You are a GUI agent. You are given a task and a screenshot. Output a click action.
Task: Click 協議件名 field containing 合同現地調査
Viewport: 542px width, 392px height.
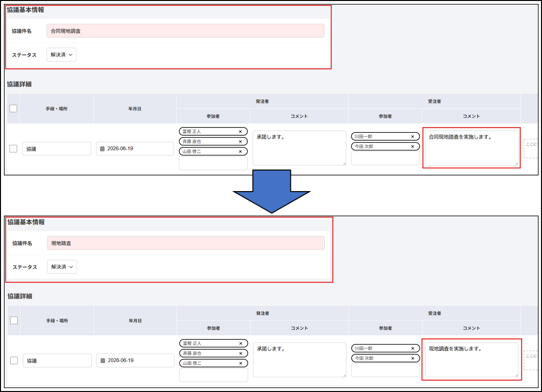[185, 31]
